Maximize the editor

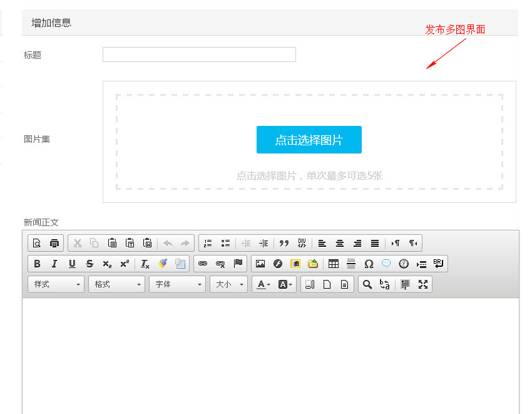(422, 284)
